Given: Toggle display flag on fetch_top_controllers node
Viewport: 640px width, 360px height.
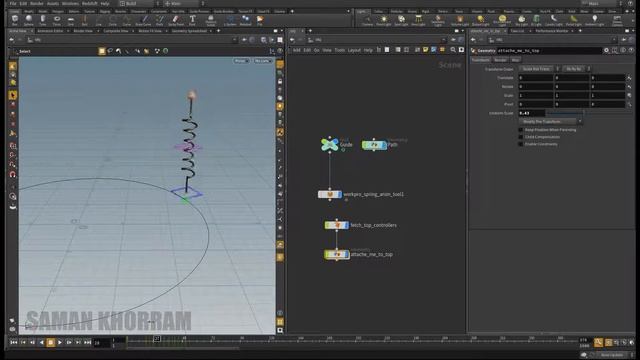Looking at the screenshot, I should click(347, 225).
